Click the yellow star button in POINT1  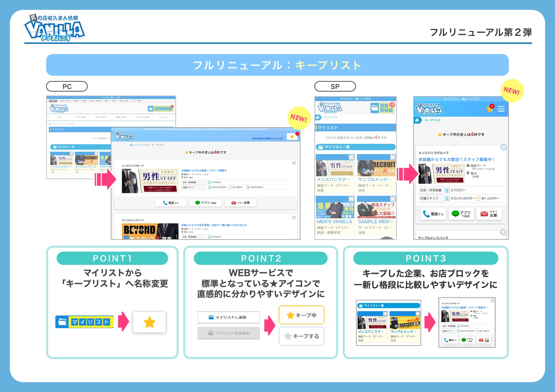149,322
